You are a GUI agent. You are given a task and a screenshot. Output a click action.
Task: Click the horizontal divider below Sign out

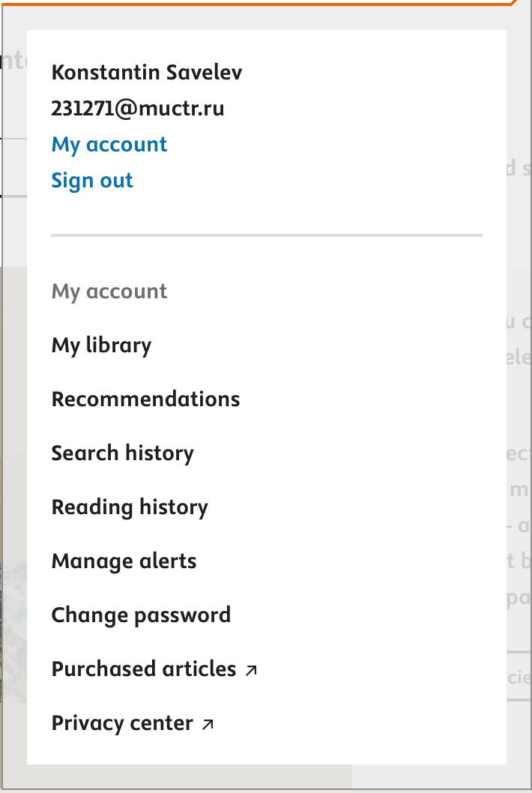click(x=267, y=235)
